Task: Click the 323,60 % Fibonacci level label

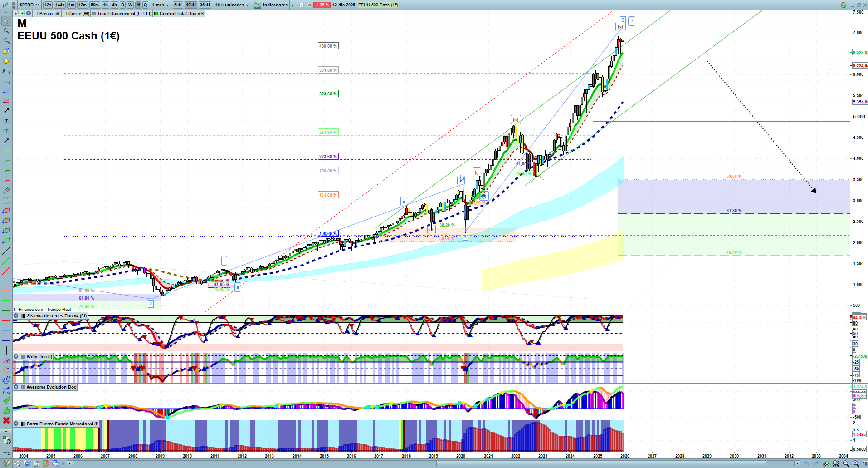Action: click(x=328, y=94)
